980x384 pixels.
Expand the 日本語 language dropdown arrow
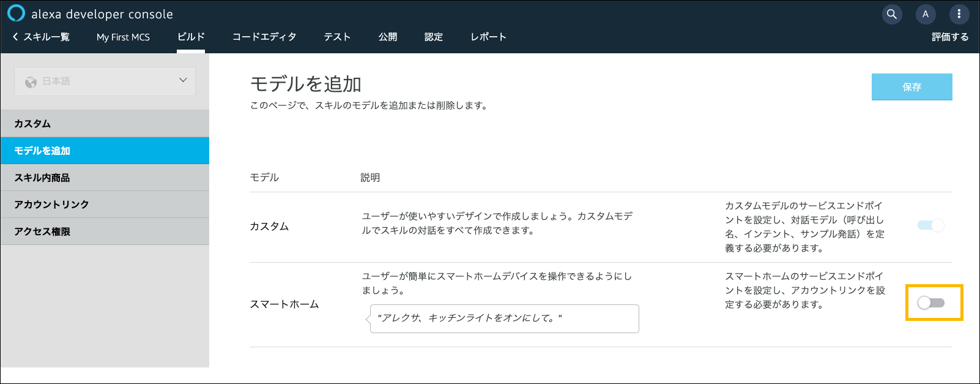(x=182, y=80)
